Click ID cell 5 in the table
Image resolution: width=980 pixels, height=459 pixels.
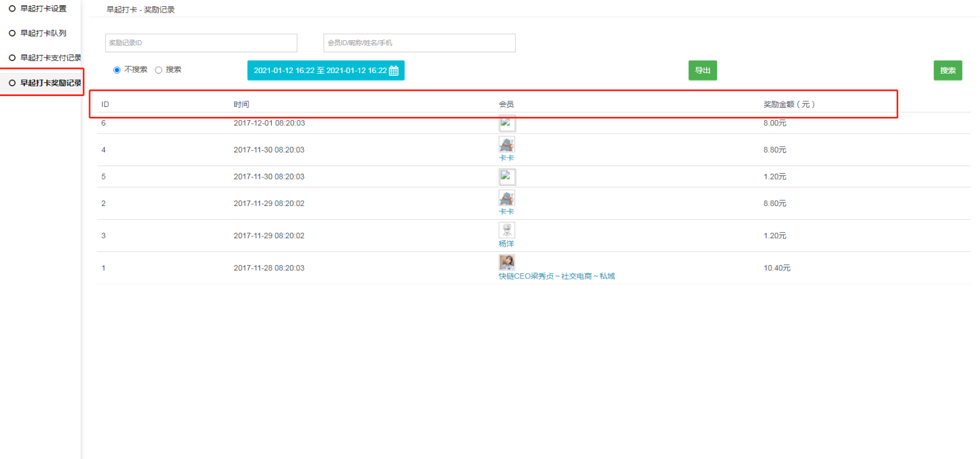click(104, 177)
